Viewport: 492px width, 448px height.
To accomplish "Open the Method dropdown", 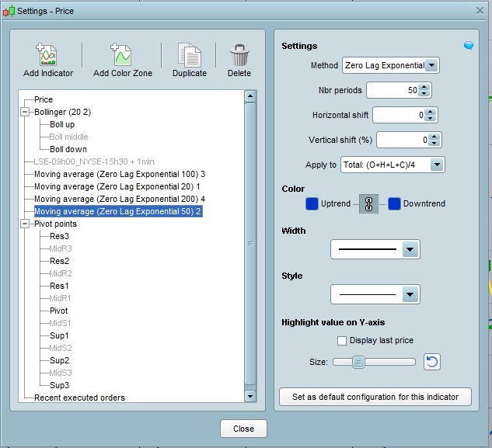I will (431, 65).
